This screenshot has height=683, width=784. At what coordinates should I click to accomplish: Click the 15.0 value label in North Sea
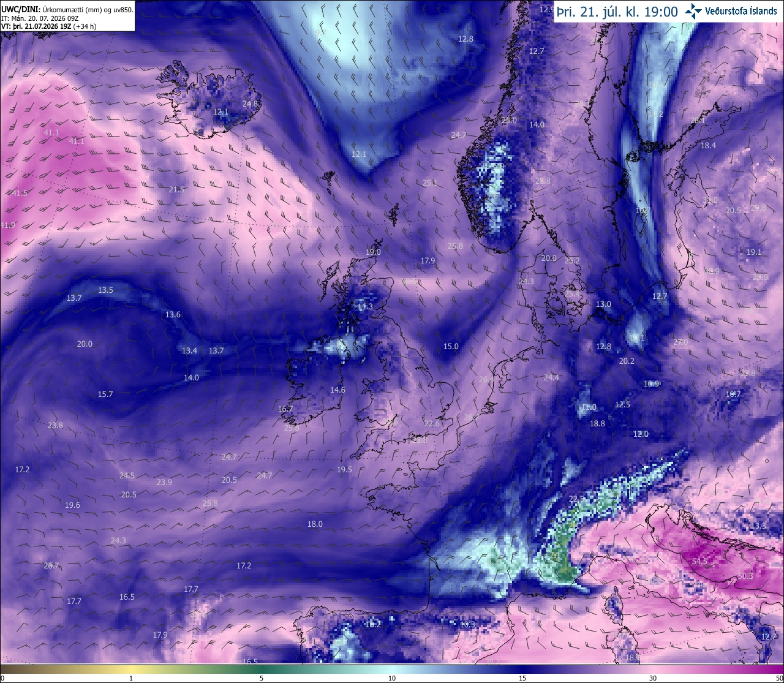(x=451, y=346)
